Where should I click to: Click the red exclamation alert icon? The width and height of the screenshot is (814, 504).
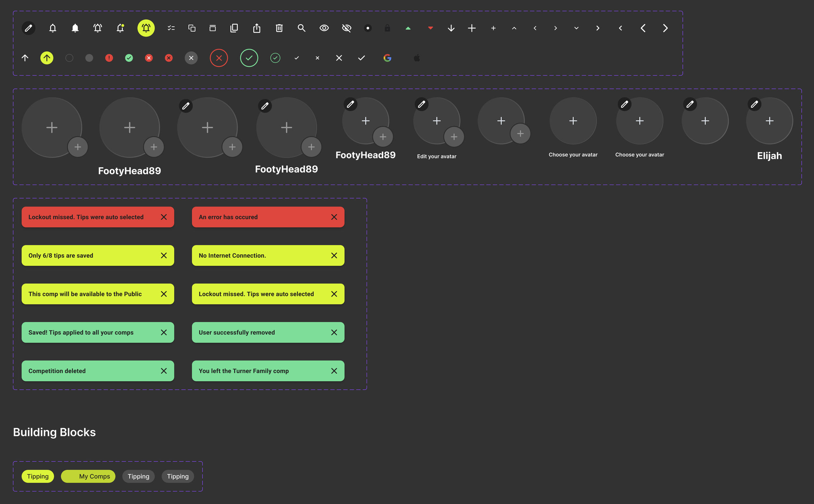[109, 58]
